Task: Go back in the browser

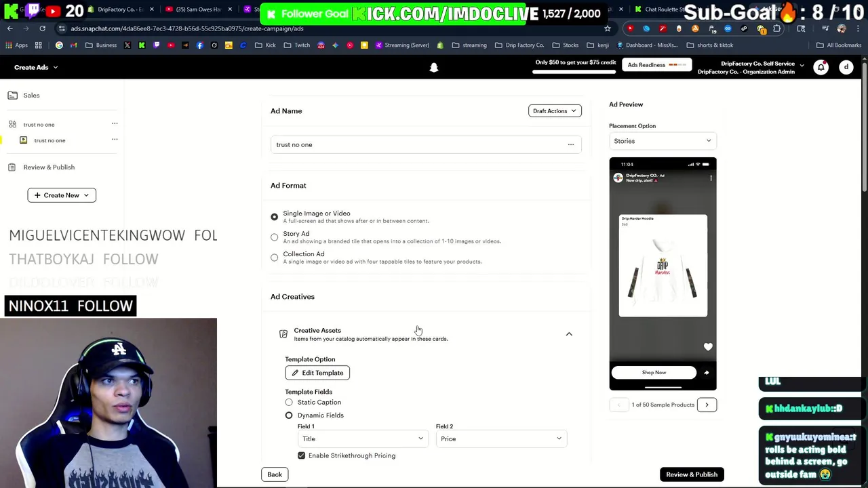Action: coord(10,28)
